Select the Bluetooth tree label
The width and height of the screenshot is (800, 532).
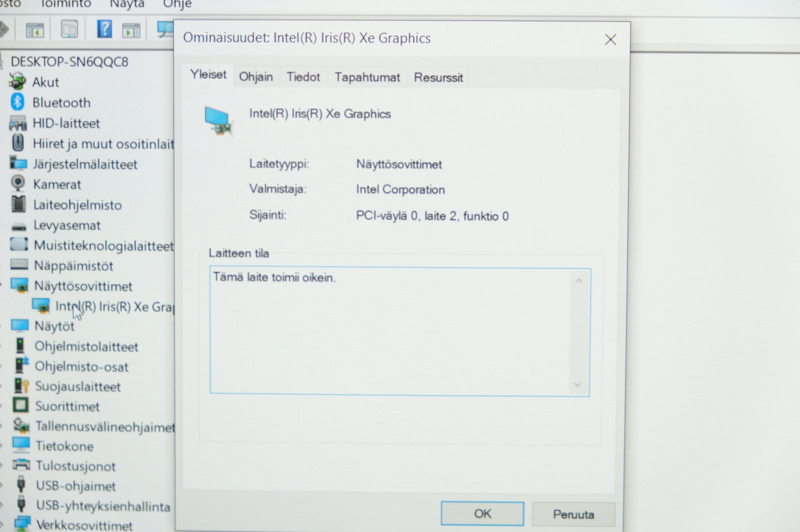pyautogui.click(x=61, y=103)
